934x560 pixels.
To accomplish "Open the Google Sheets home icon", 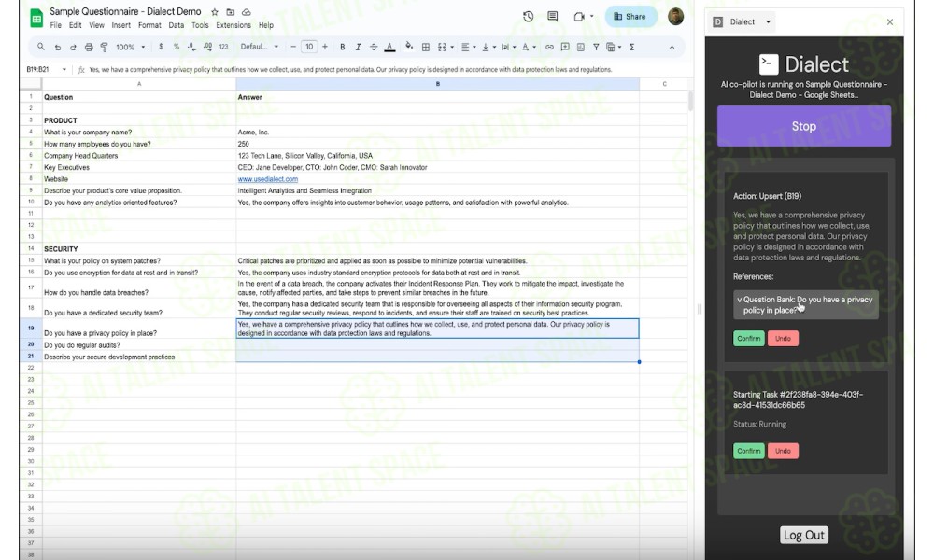I will 36,19.
